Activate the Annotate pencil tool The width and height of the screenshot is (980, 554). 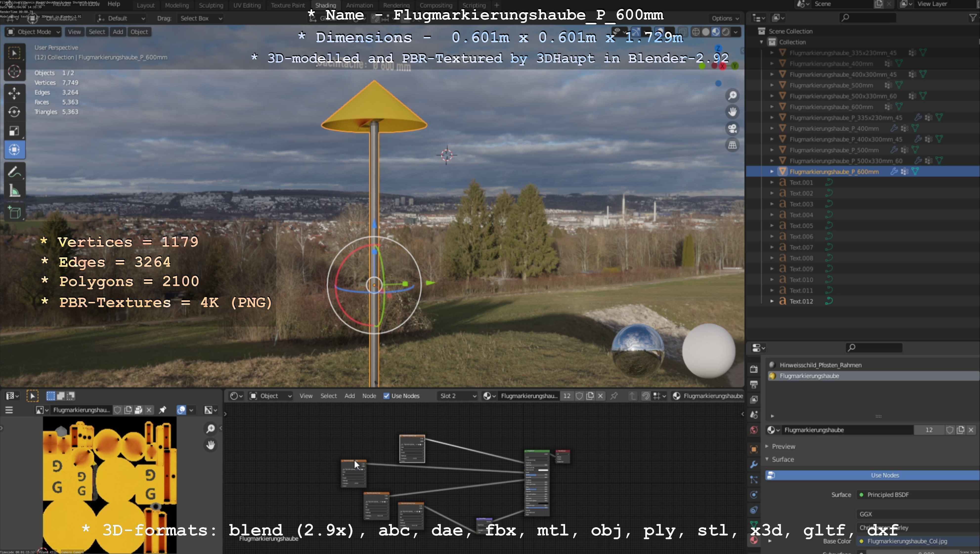click(14, 172)
